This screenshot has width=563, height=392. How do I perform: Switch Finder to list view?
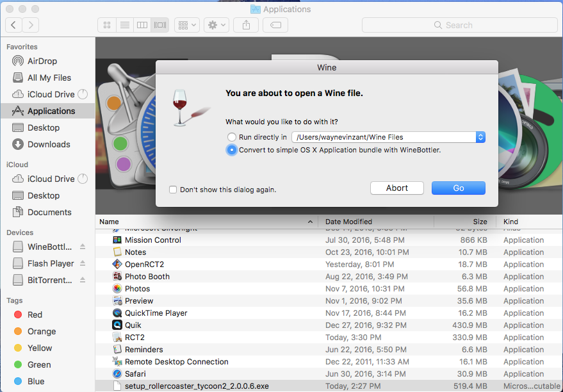(125, 25)
